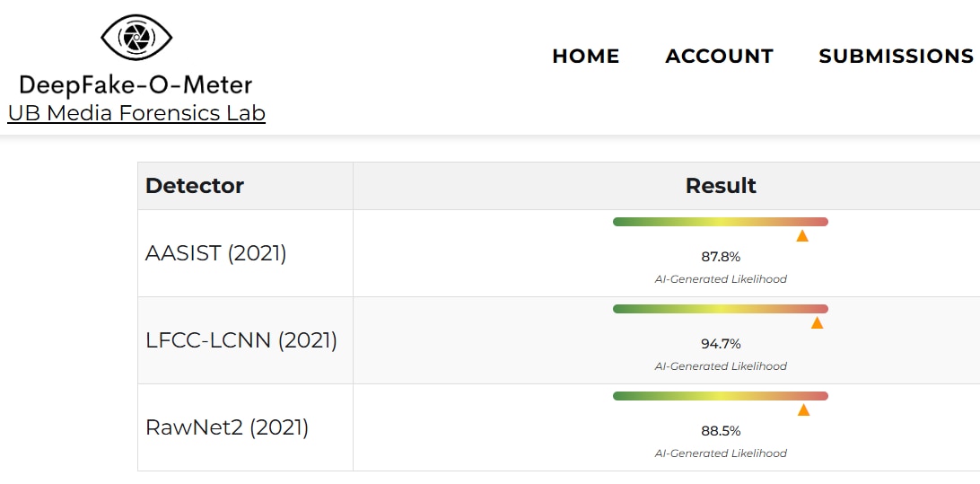The height and width of the screenshot is (484, 980).
Task: Go to the ACCOUNT page
Action: [719, 56]
